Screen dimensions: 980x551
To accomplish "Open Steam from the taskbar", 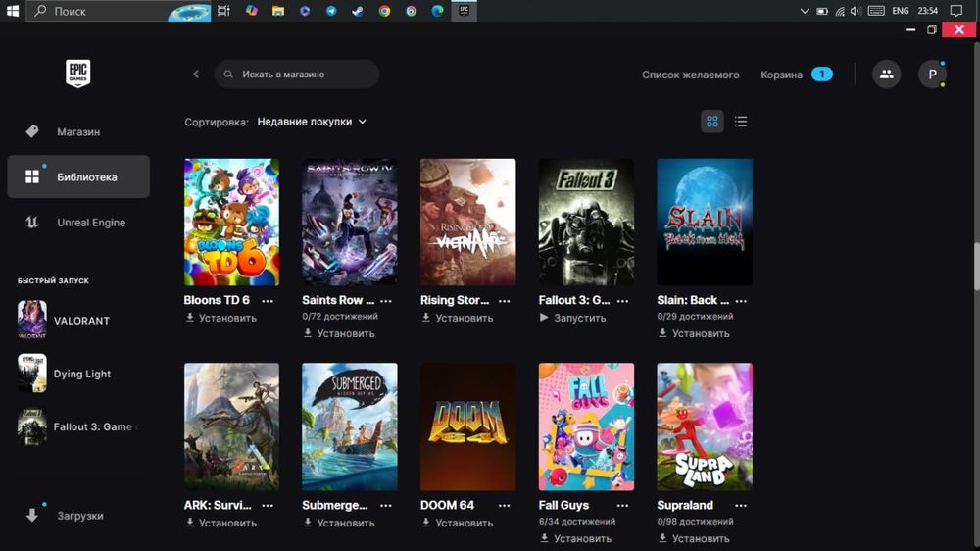I will 358,11.
